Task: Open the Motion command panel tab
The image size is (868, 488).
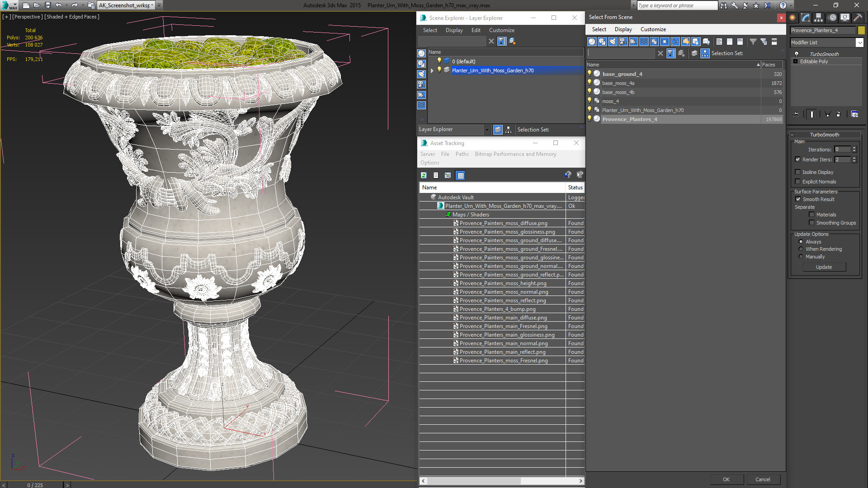Action: coord(832,18)
